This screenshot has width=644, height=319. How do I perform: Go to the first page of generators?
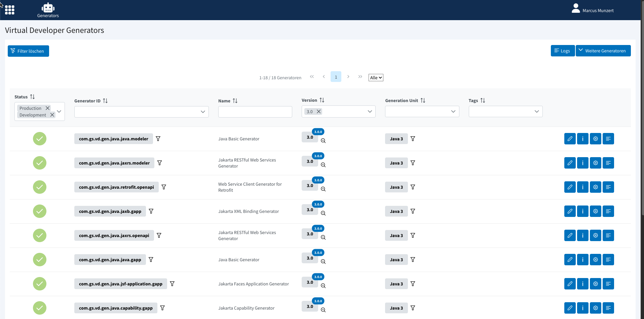pyautogui.click(x=312, y=77)
